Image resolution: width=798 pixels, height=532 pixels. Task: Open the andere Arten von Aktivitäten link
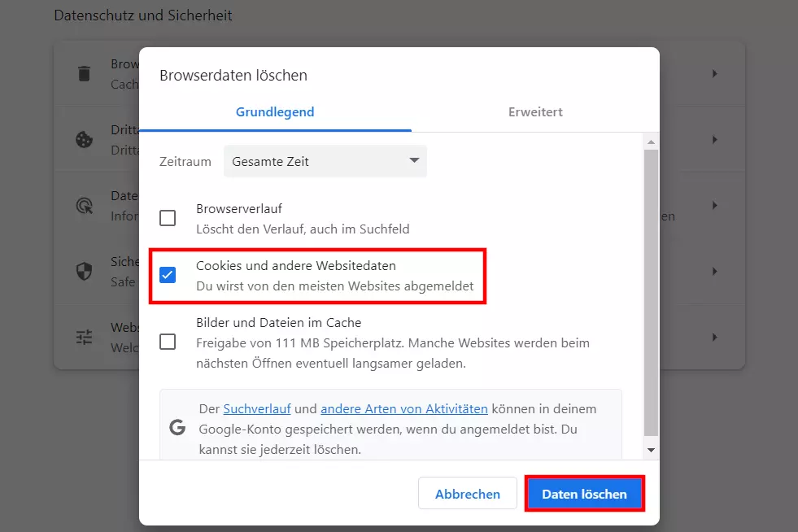[403, 408]
